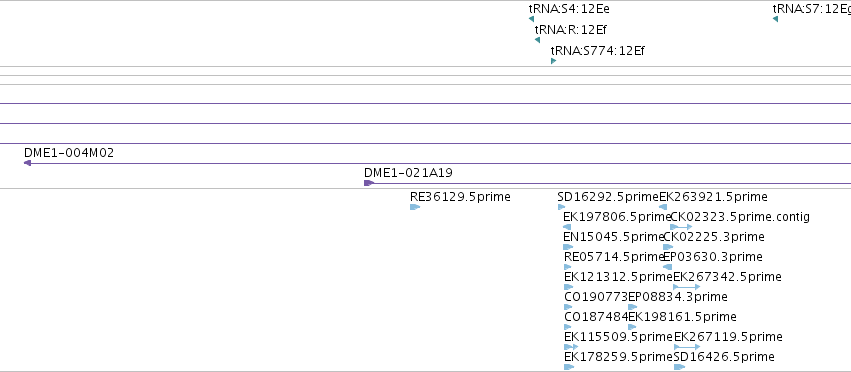Open the EN15045.5prime feature label
This screenshot has height=372, width=851.
[x=614, y=237]
